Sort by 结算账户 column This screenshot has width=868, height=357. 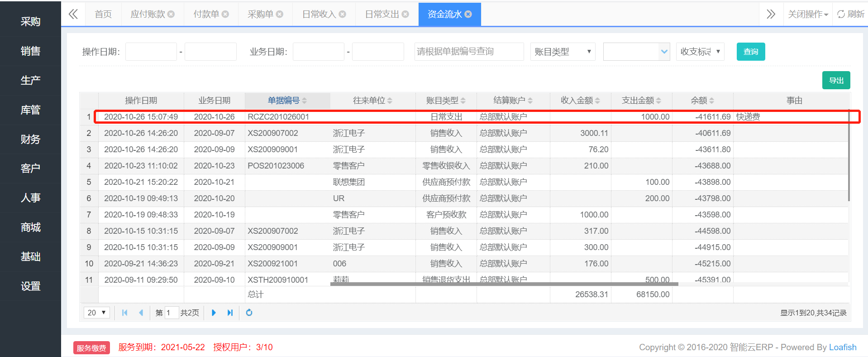click(x=513, y=101)
